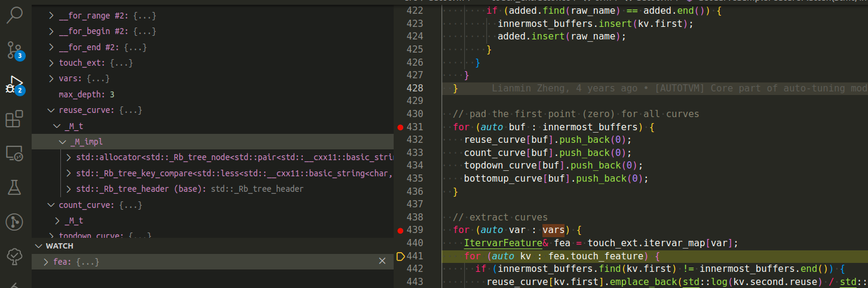The image size is (868, 288).
Task: Click the tree-shaped icon in activity bar
Action: point(15,257)
